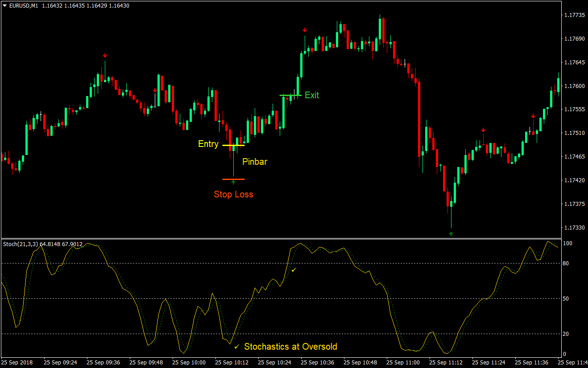Click the stochastic 50 level label
This screenshot has height=368, width=588.
[x=566, y=299]
